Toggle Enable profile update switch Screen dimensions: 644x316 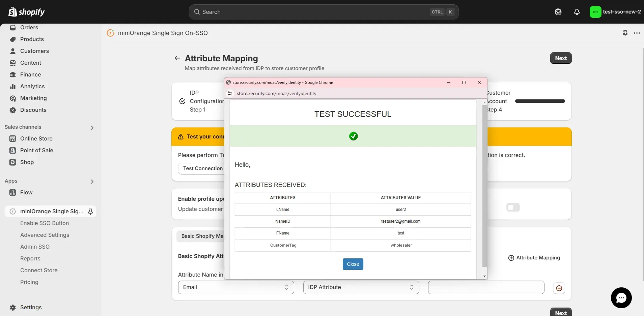point(513,208)
